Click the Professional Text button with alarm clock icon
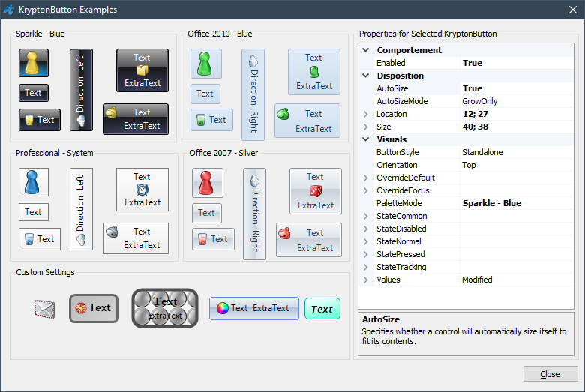This screenshot has width=585, height=392. (x=142, y=190)
